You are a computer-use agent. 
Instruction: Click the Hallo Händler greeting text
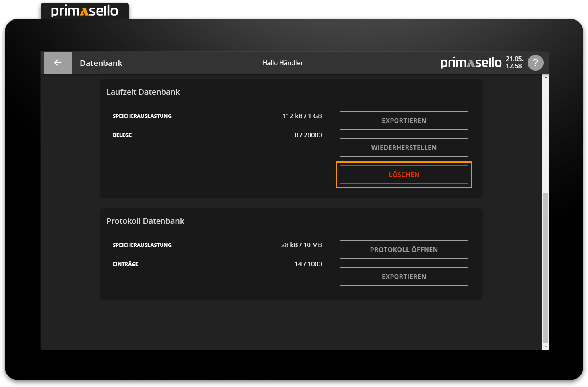pos(282,63)
